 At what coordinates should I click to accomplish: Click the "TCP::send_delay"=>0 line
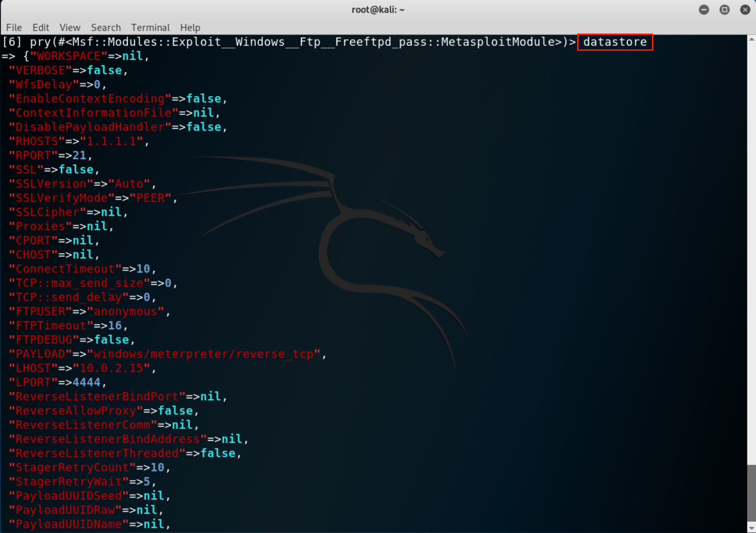[83, 297]
